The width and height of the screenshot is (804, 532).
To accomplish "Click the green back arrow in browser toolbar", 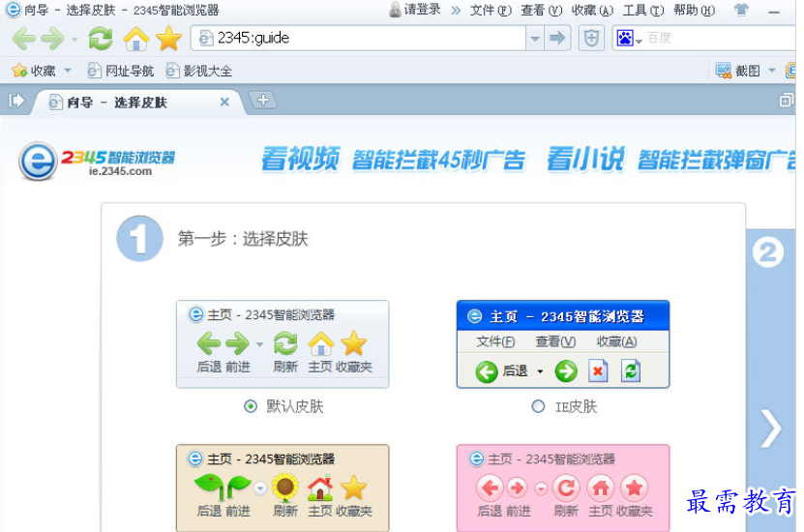I will pos(23,39).
